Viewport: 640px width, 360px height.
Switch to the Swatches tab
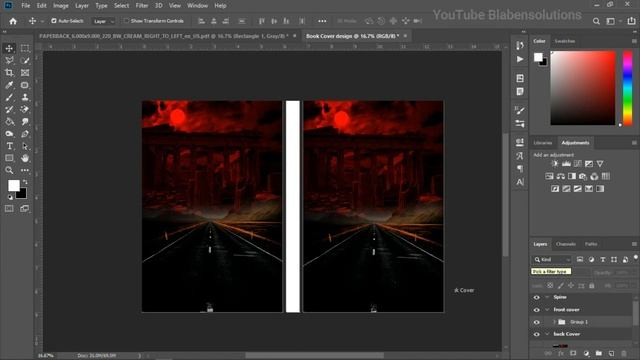point(564,41)
